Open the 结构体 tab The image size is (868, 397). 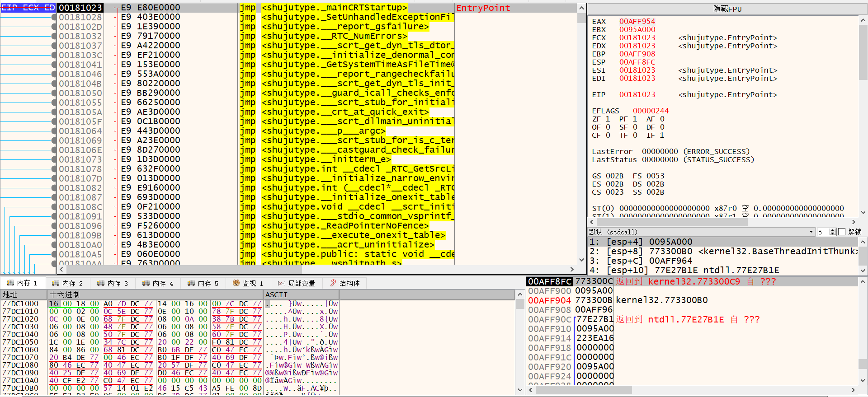345,283
